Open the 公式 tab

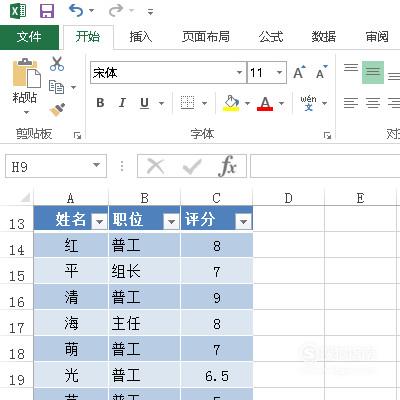[271, 37]
